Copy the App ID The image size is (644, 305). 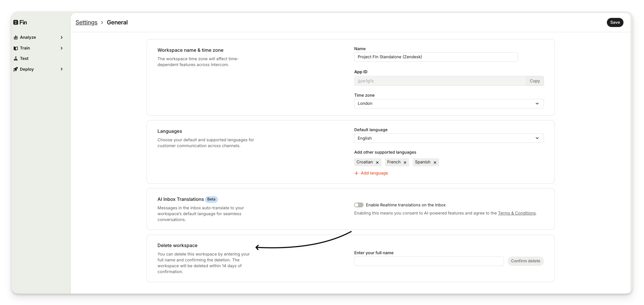tap(535, 81)
